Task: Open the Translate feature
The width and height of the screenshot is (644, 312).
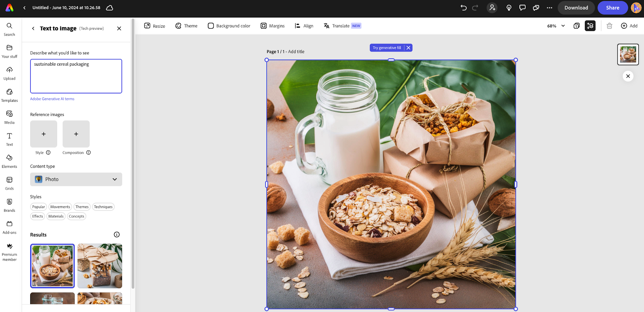Action: click(342, 26)
